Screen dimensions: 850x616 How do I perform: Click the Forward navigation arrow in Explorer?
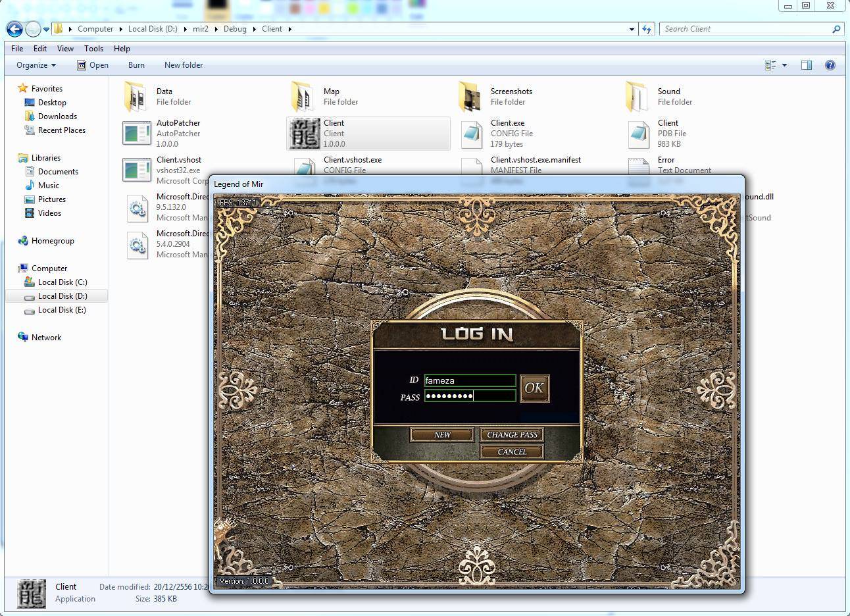[x=33, y=29]
